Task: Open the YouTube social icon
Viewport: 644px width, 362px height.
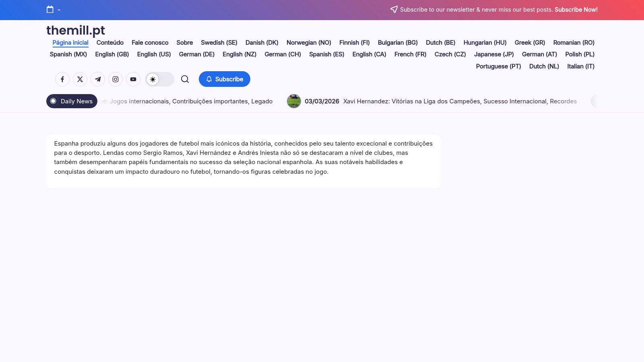Action: click(133, 79)
